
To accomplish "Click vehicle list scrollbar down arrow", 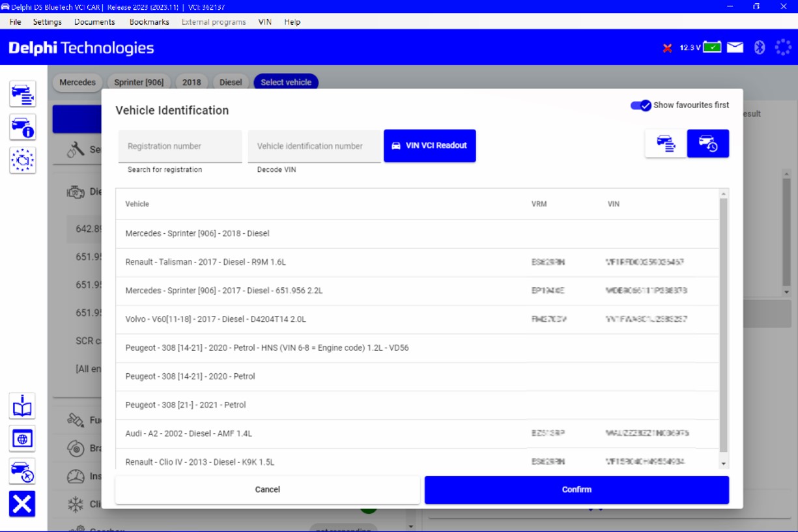I will [x=723, y=464].
